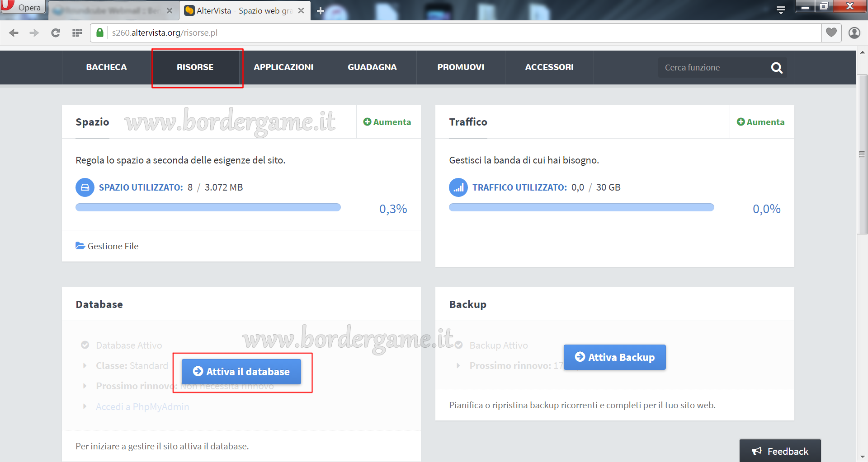868x462 pixels.
Task: Bookmark page with the heart icon
Action: (831, 33)
